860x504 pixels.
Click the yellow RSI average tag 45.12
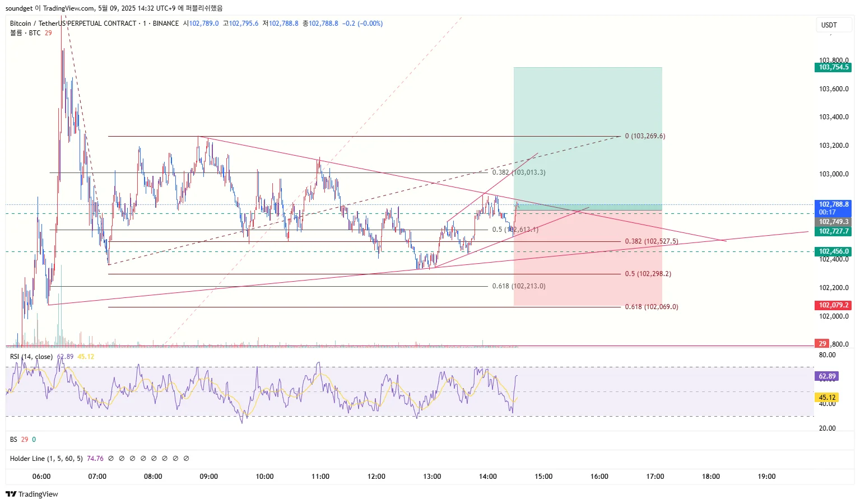827,398
